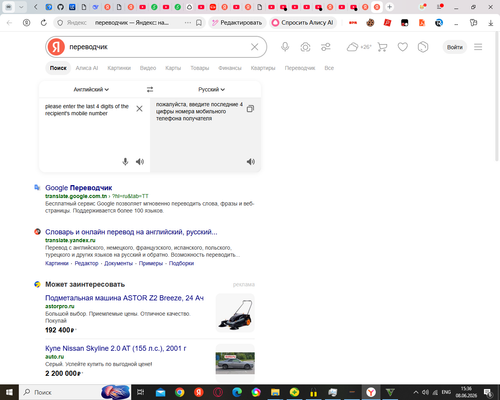Click the Редактировать button
This screenshot has height=400, width=500.
(x=237, y=23)
